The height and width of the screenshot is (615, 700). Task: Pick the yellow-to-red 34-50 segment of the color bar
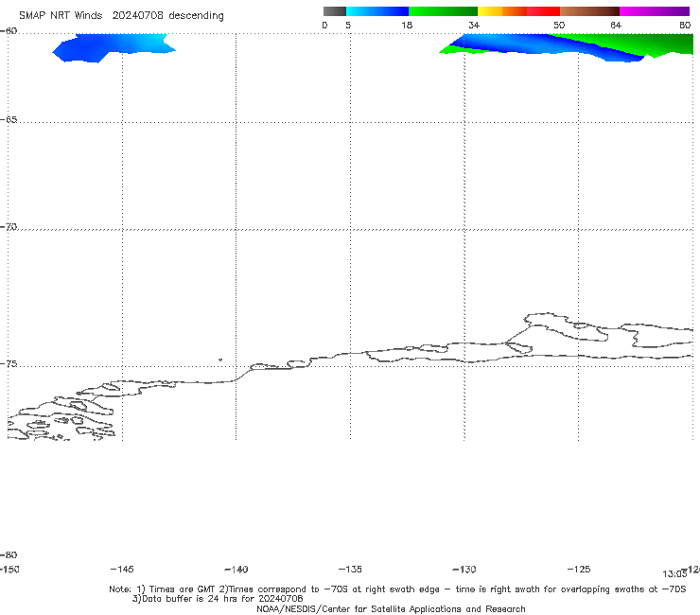[518, 11]
